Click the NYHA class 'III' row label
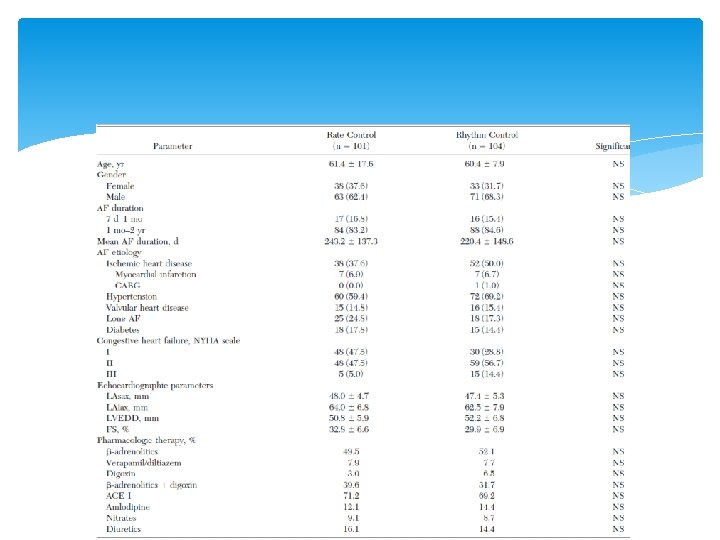The height and width of the screenshot is (540, 720). [x=111, y=374]
